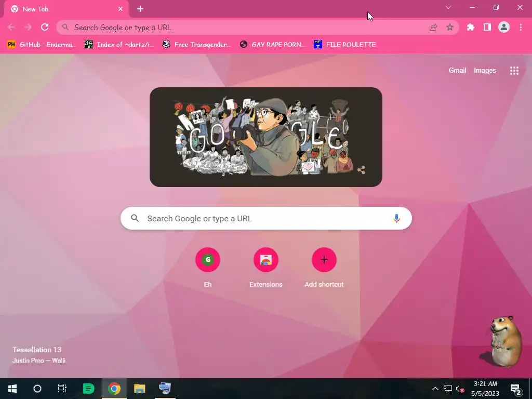Screen dimensions: 532x399
Task: Open the Index of ~dartz bookmark
Action: [x=119, y=45]
